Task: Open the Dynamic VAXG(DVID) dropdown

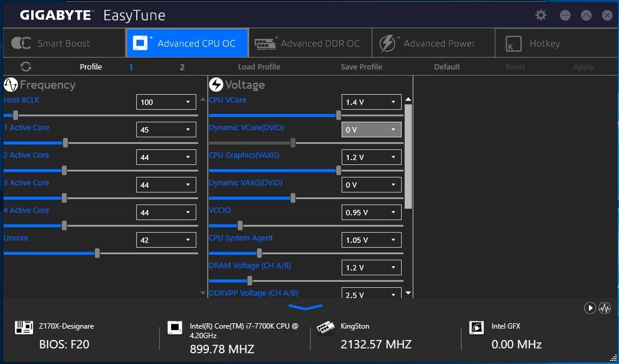Action: pos(372,185)
